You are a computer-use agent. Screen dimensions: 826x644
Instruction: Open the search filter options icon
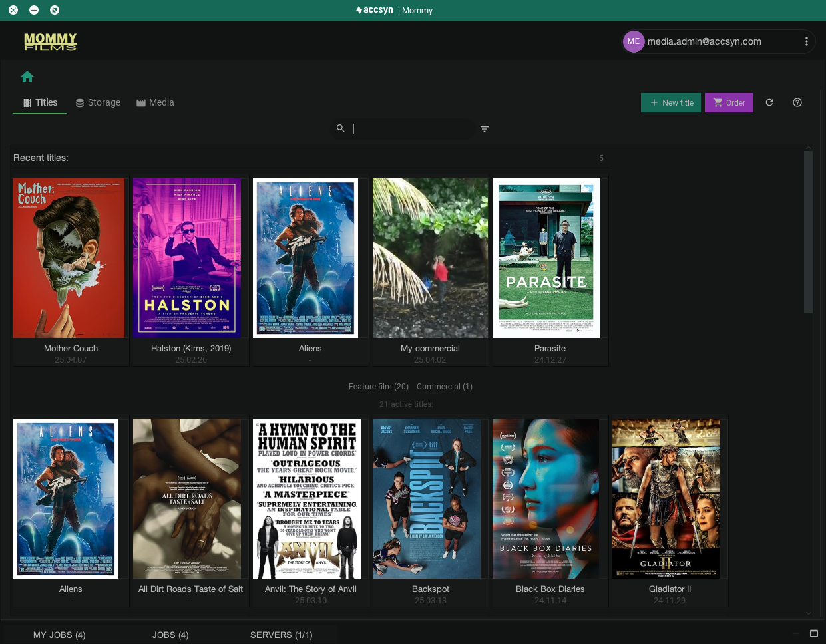coord(485,128)
